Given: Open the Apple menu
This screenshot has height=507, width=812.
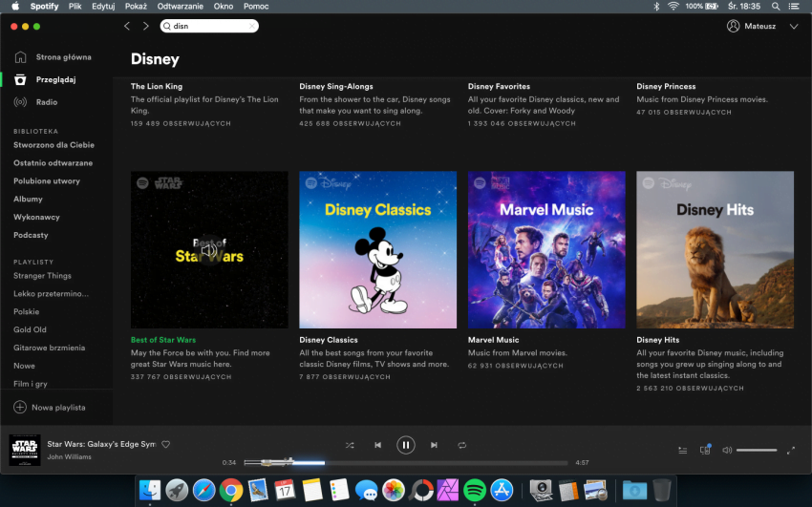Looking at the screenshot, I should click(15, 7).
